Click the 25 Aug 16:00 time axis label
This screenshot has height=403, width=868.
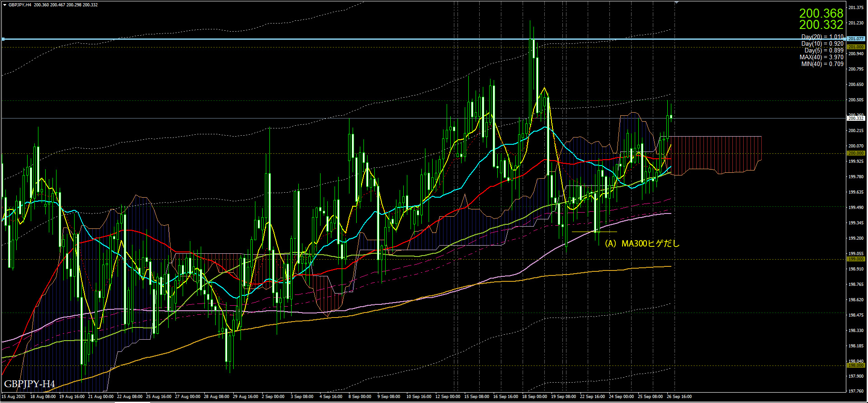tap(159, 397)
